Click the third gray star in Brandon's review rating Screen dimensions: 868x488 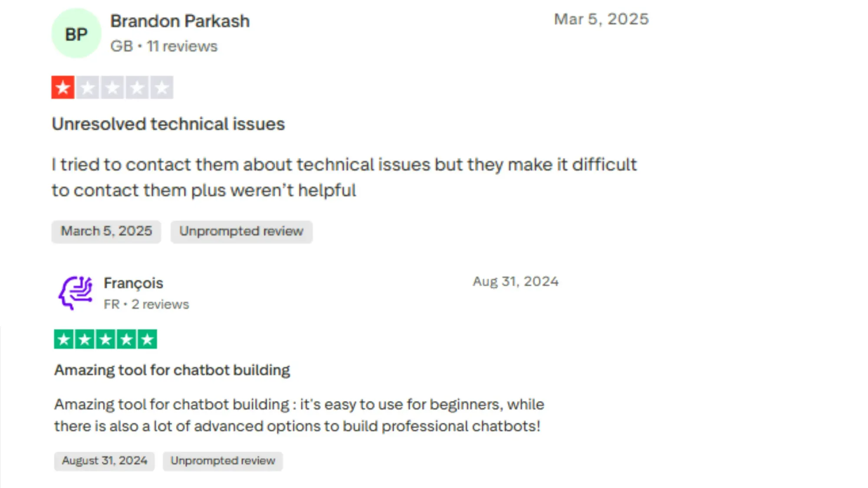(x=112, y=87)
